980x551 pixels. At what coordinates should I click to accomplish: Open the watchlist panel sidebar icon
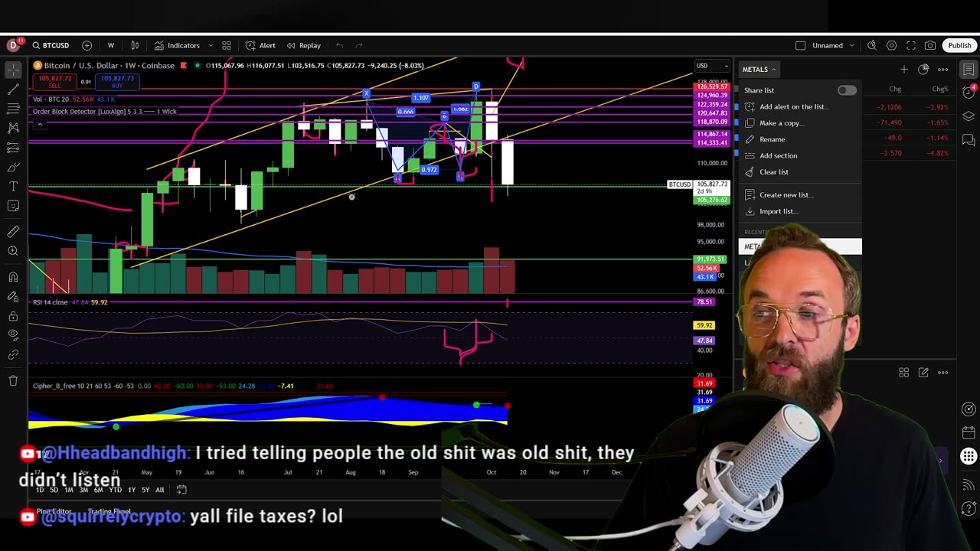(x=969, y=70)
